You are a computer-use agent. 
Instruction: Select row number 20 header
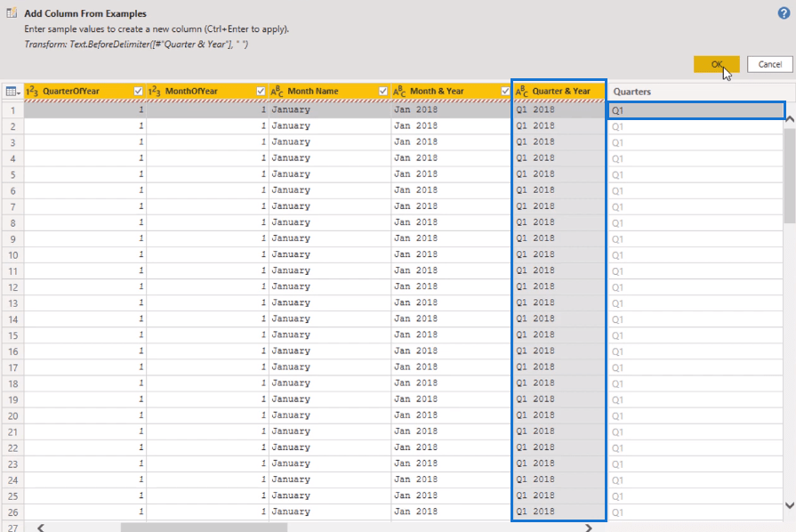click(12, 415)
